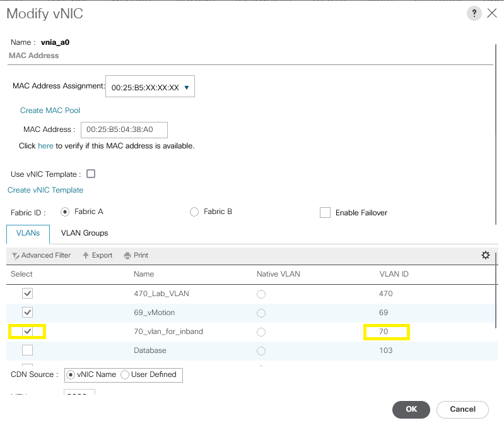
Task: Set 470_Lab_VLAN as Native VLAN
Action: point(261,294)
